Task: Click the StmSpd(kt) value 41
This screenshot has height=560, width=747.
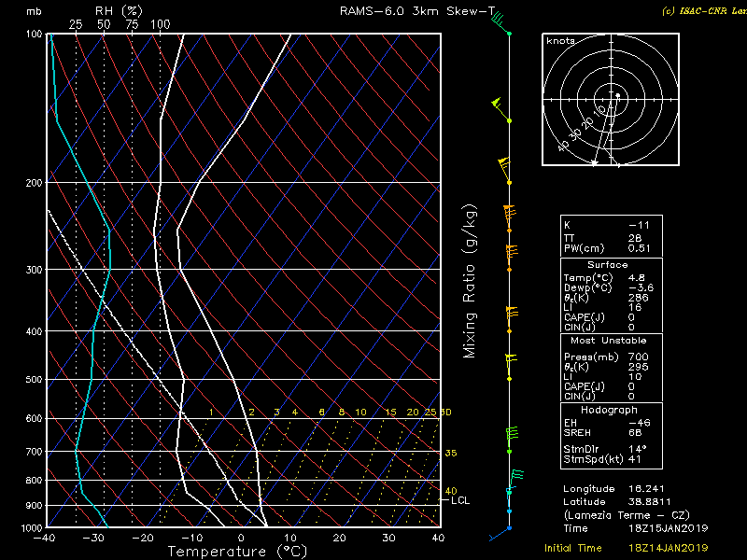Action: 635,459
